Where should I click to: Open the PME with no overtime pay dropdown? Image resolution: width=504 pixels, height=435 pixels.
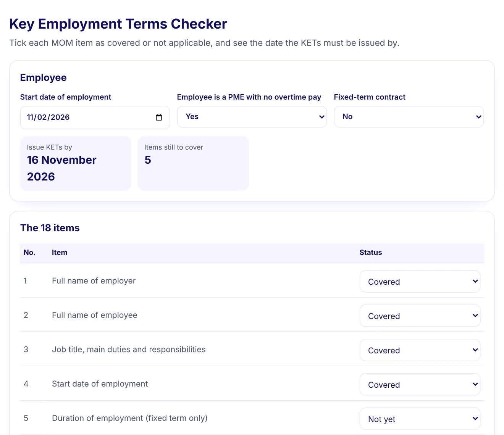coord(252,117)
